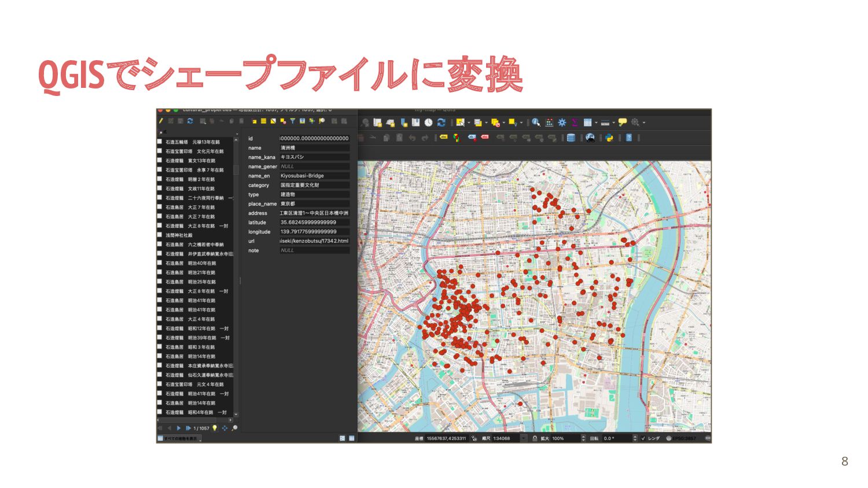Jump to last feature in form view

point(188,428)
